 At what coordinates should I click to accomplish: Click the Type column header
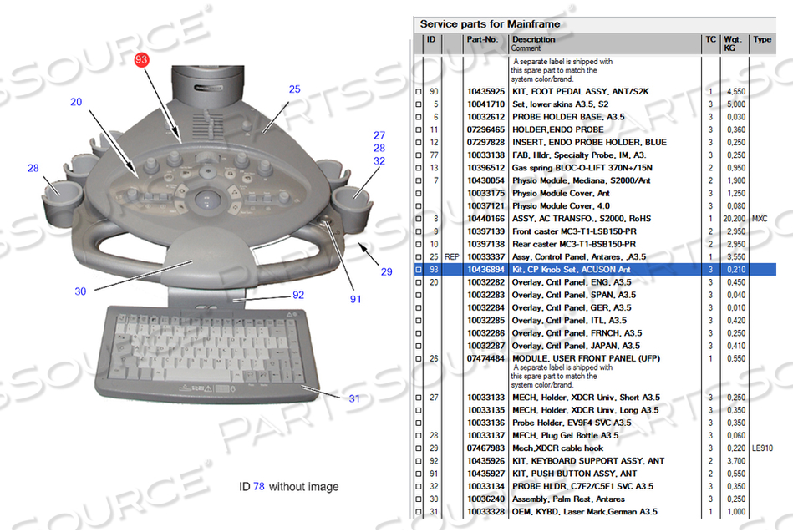click(x=761, y=39)
